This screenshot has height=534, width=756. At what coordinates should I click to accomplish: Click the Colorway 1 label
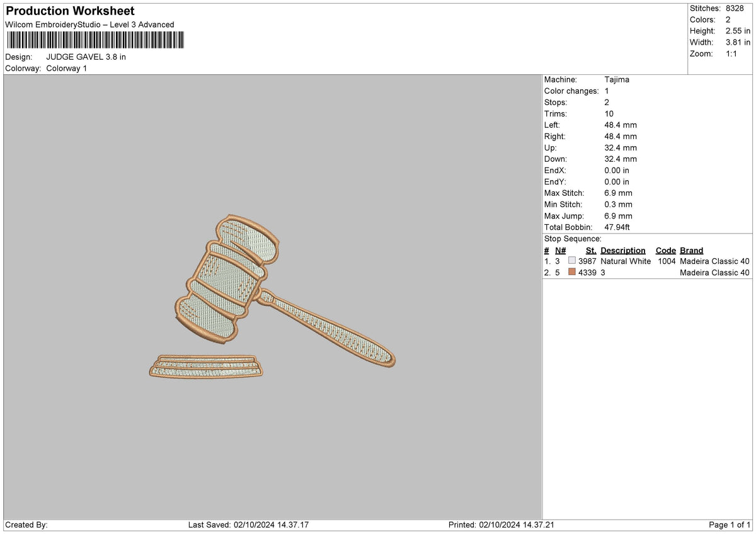tap(66, 68)
